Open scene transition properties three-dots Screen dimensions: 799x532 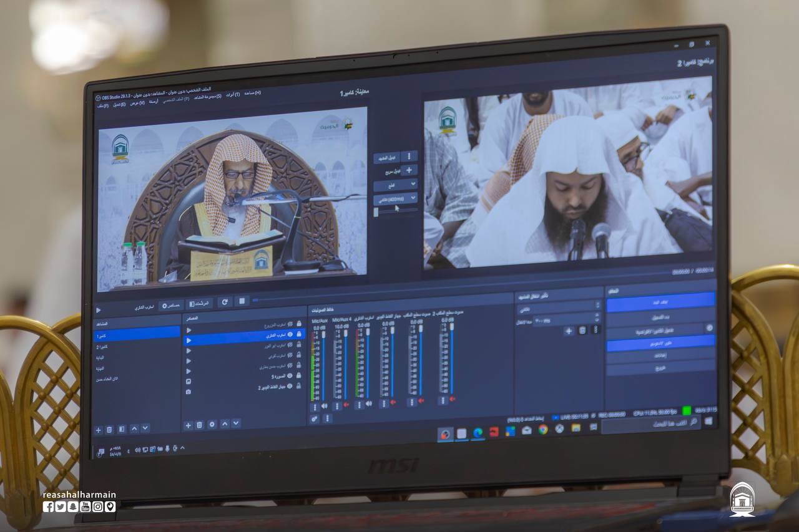[596, 329]
